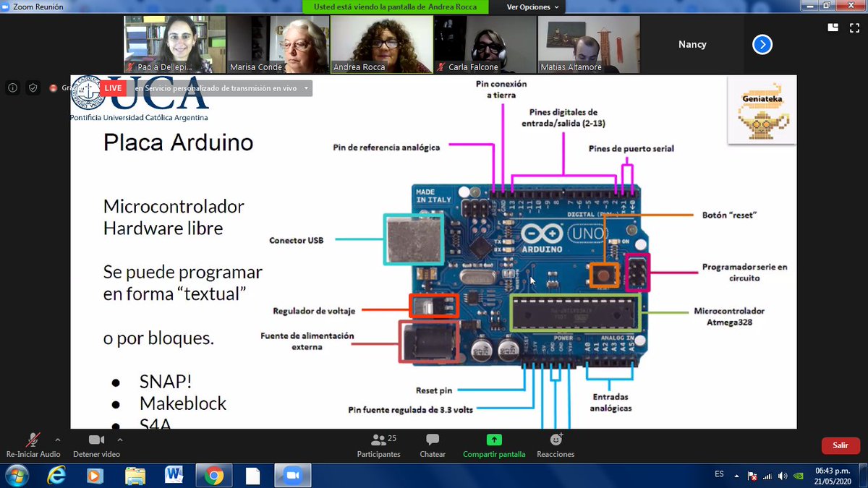Show hidden tray icons arrow

point(738,476)
